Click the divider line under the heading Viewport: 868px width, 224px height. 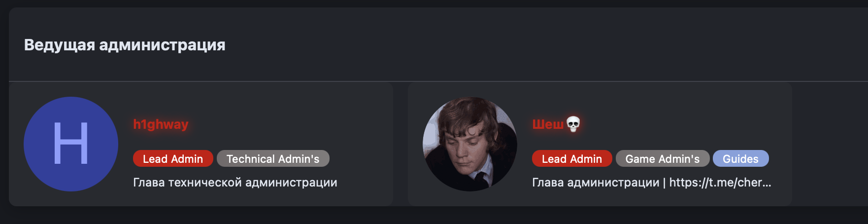pyautogui.click(x=438, y=81)
